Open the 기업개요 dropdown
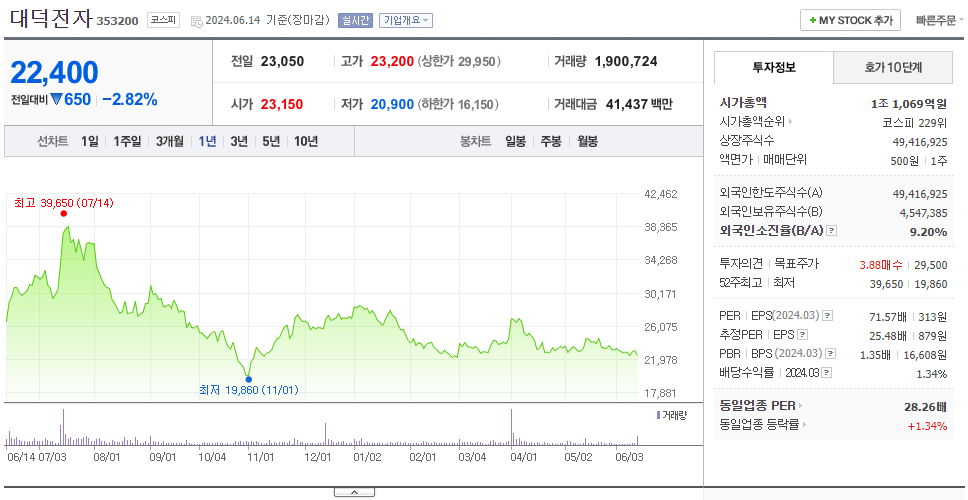 click(406, 20)
